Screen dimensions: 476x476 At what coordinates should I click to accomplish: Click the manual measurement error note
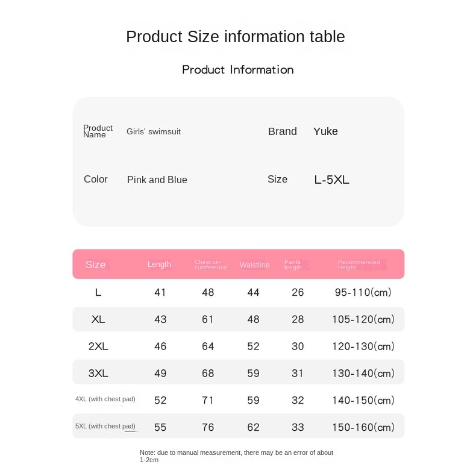point(236,456)
